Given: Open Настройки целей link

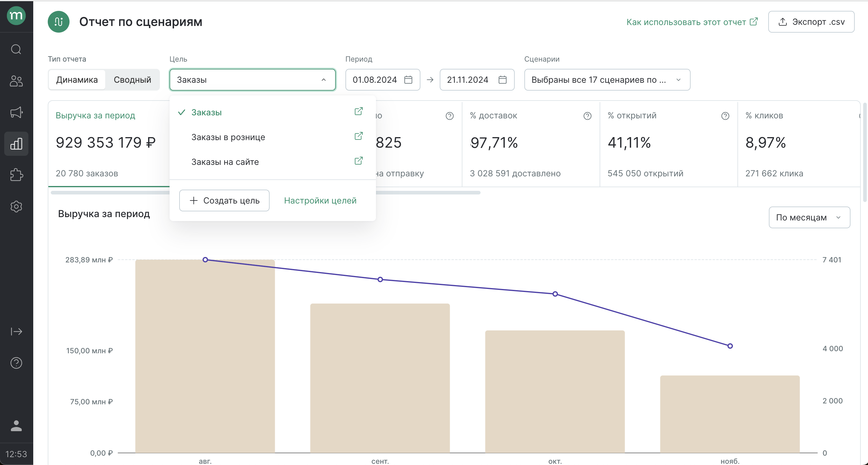Looking at the screenshot, I should tap(320, 201).
